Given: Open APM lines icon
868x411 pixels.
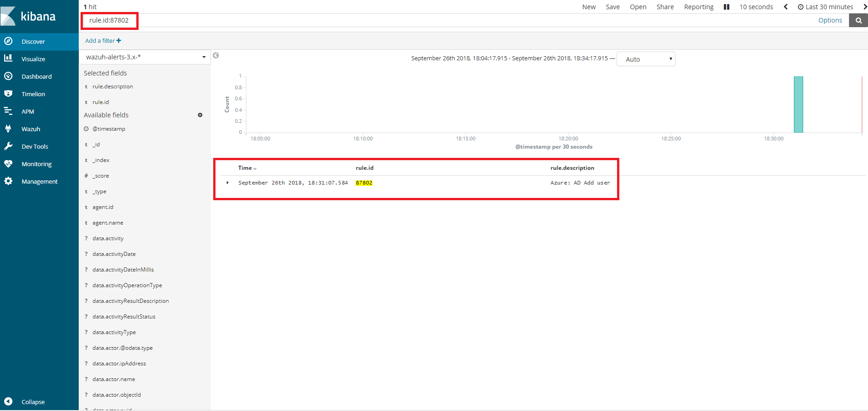Looking at the screenshot, I should click(8, 111).
